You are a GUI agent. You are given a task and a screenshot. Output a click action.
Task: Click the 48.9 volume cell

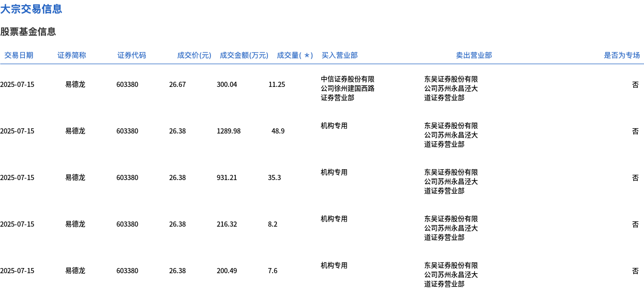pyautogui.click(x=278, y=131)
